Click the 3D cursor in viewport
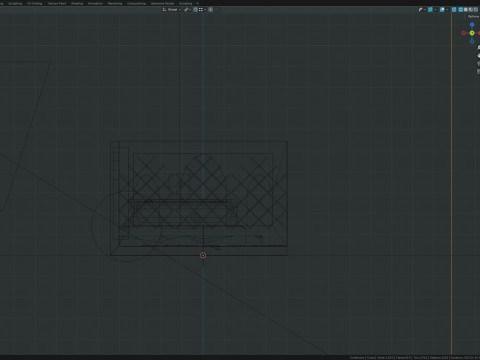Viewport: 480px width, 360px height. click(x=203, y=255)
